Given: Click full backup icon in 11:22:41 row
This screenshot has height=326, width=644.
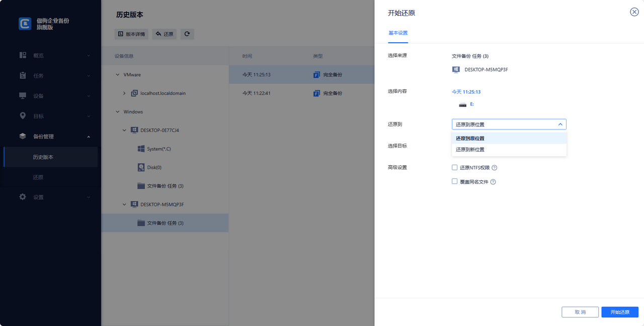Looking at the screenshot, I should pyautogui.click(x=317, y=93).
